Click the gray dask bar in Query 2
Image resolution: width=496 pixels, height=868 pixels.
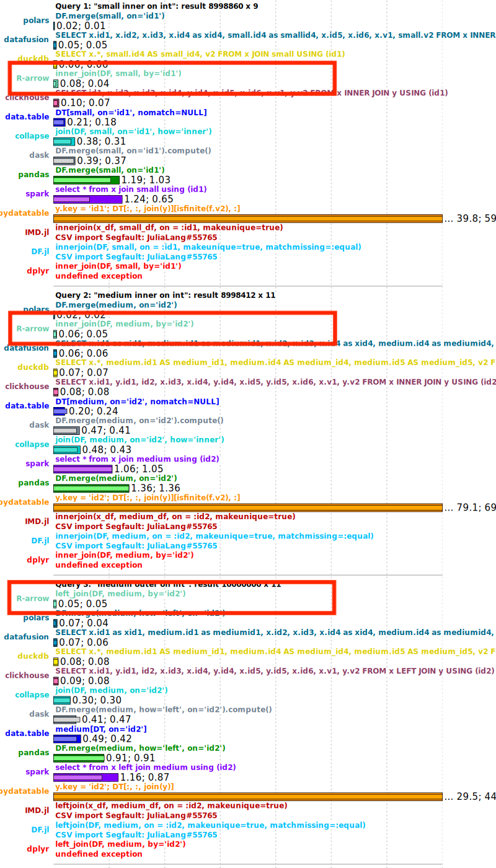click(x=66, y=430)
